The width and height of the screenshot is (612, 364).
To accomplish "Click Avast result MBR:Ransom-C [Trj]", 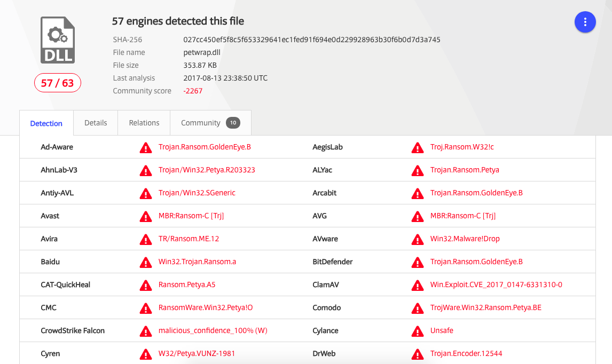I will 191,216.
